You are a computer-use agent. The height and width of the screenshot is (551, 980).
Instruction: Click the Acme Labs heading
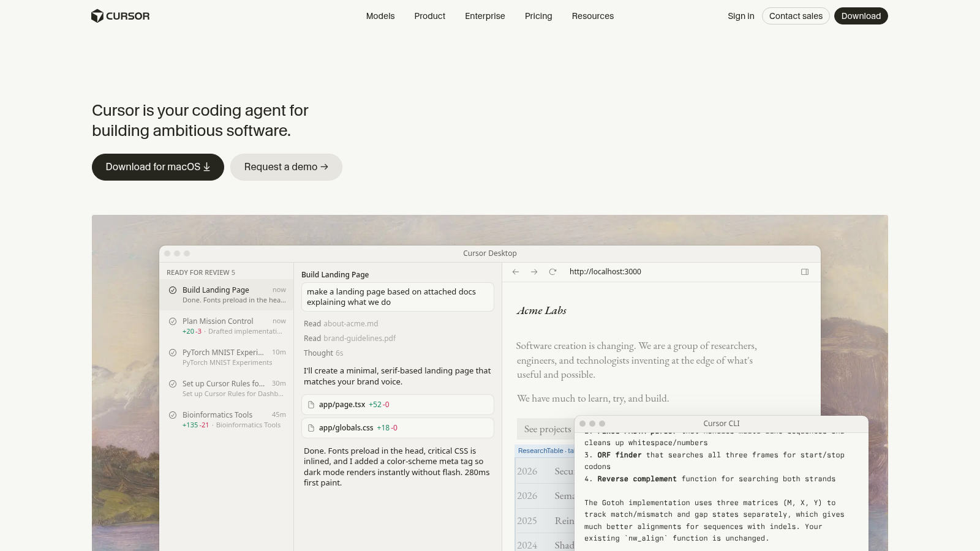coord(541,310)
